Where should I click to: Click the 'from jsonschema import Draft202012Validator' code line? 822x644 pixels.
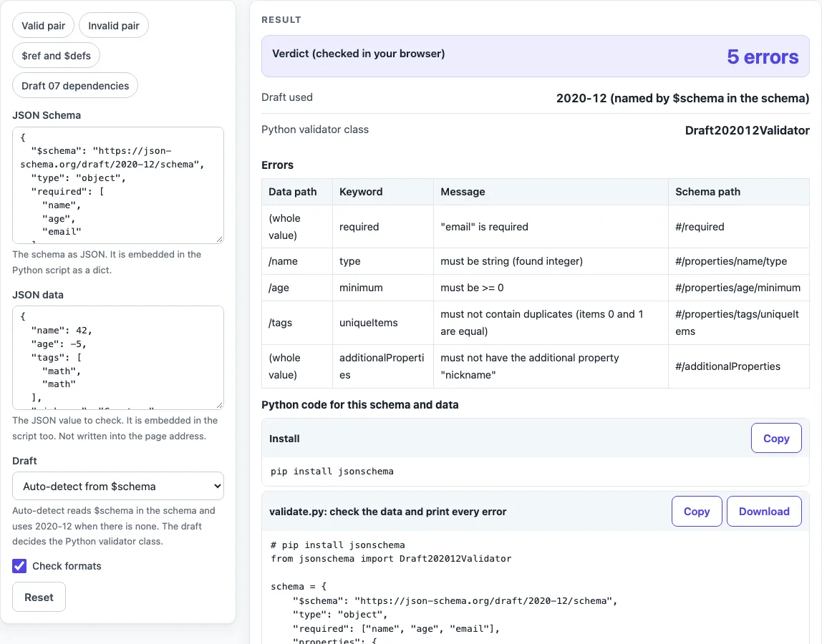click(391, 559)
